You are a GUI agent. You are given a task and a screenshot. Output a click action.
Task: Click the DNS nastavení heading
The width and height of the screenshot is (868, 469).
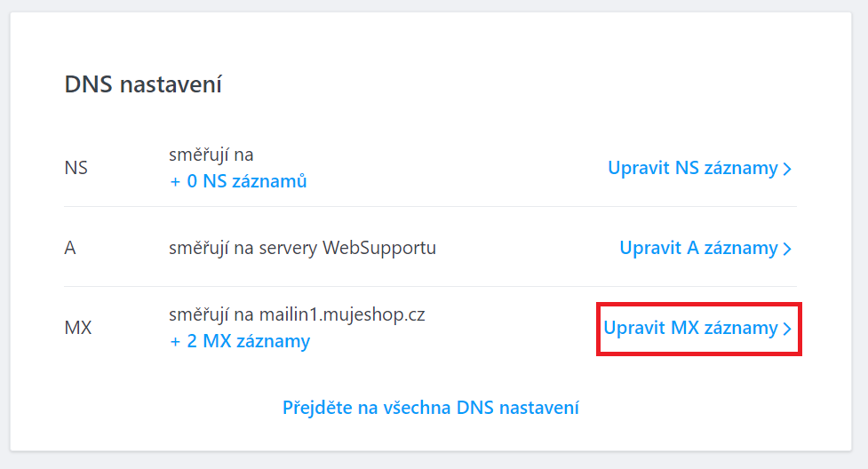(x=143, y=85)
